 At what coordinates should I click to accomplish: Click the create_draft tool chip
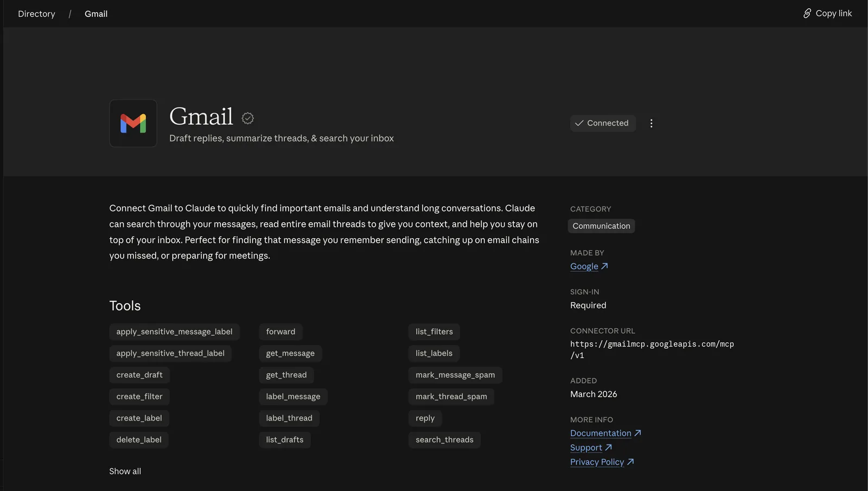tap(139, 375)
